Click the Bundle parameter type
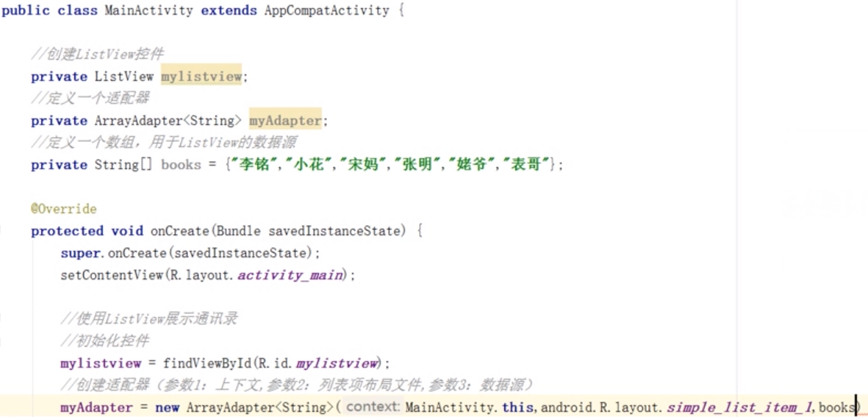The width and height of the screenshot is (868, 417). (238, 232)
